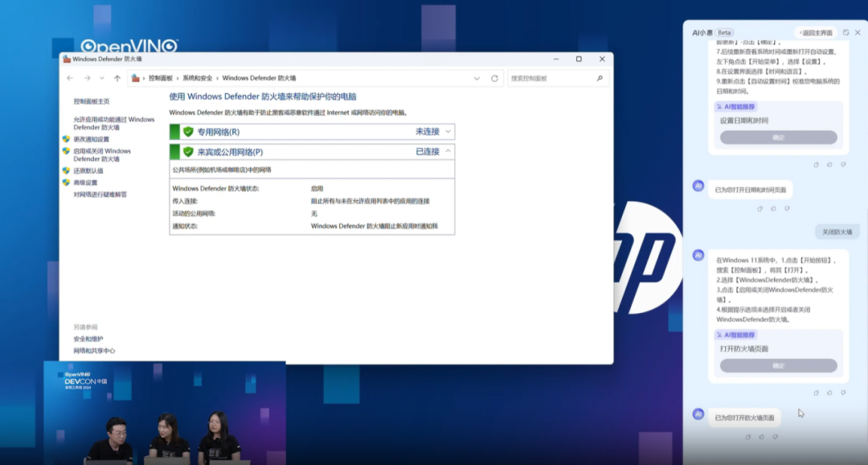Click the 已为您打开日期和时间页面 reply text
The height and width of the screenshot is (465, 868).
750,190
